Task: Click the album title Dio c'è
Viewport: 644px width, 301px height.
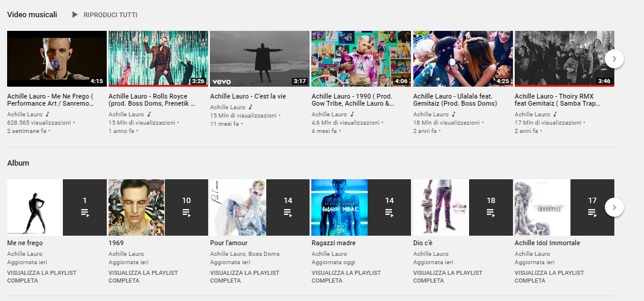Action: (x=423, y=243)
